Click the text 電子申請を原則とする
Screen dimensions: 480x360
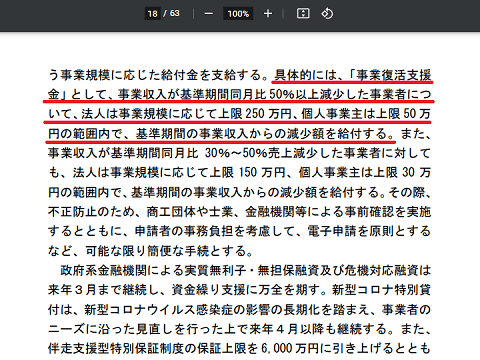369,231
